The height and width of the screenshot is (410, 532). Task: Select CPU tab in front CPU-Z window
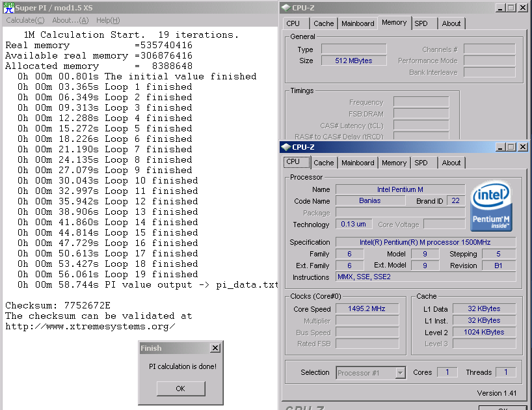click(x=297, y=162)
